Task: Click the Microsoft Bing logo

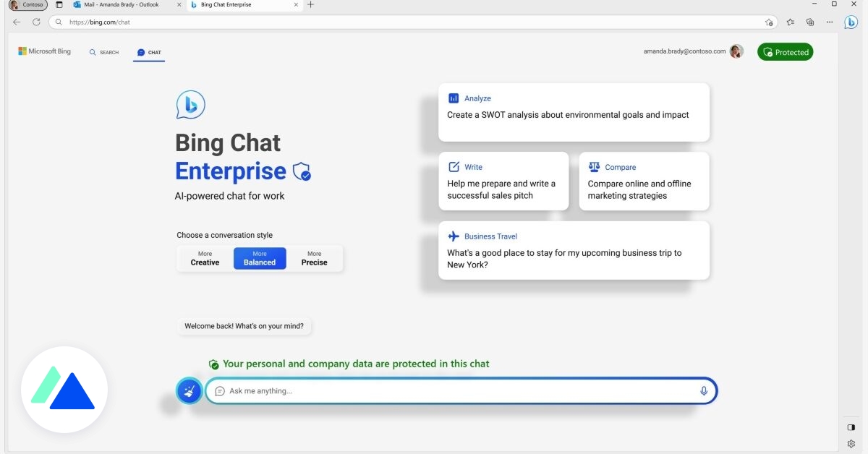Action: [44, 51]
